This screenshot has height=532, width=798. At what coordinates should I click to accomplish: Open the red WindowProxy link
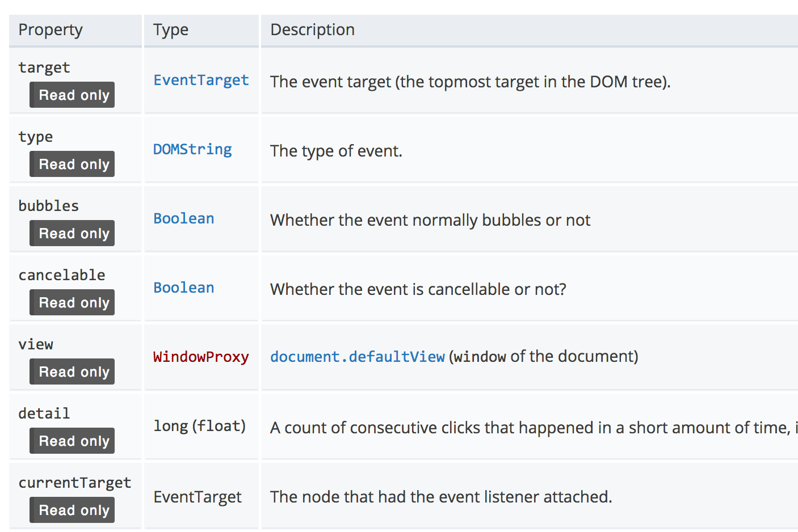coord(201,357)
